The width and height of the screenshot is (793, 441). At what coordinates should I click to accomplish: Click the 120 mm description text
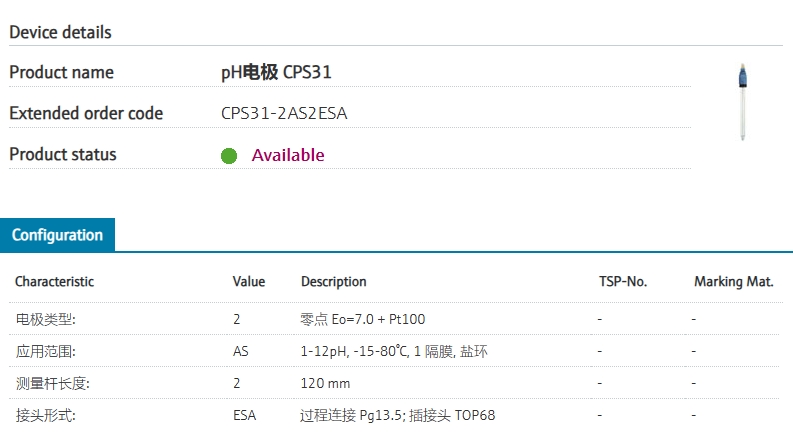coord(325,383)
